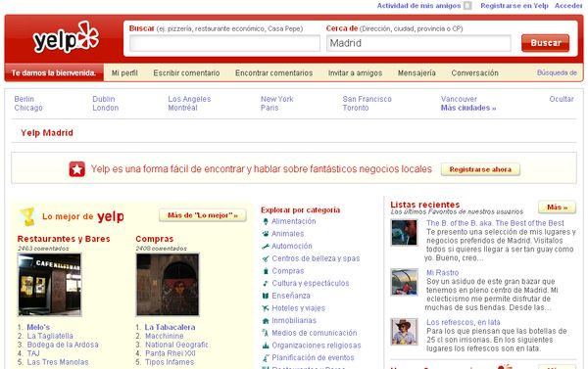Click the Alimentación category icon

(x=266, y=221)
